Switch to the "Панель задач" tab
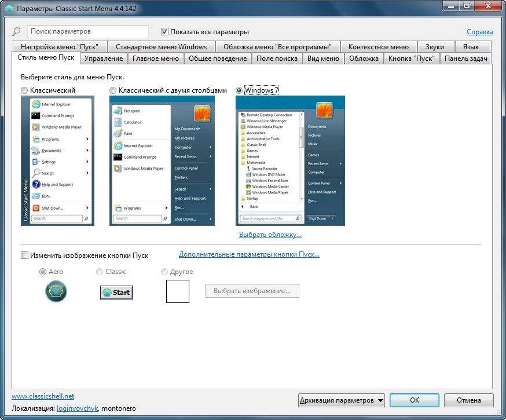The height and width of the screenshot is (420, 506). tap(466, 59)
